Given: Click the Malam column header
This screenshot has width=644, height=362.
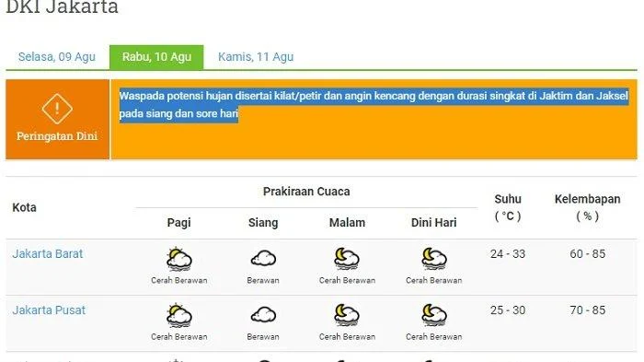Looking at the screenshot, I should tap(347, 223).
